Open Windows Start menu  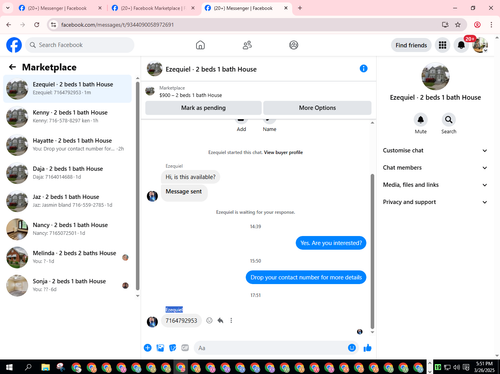point(9,367)
